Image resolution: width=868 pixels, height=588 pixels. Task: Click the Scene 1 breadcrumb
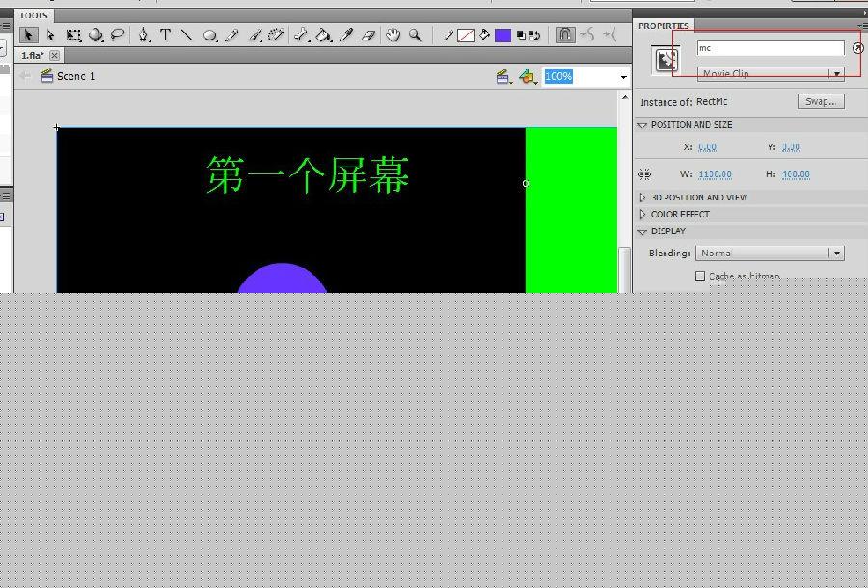(x=68, y=76)
